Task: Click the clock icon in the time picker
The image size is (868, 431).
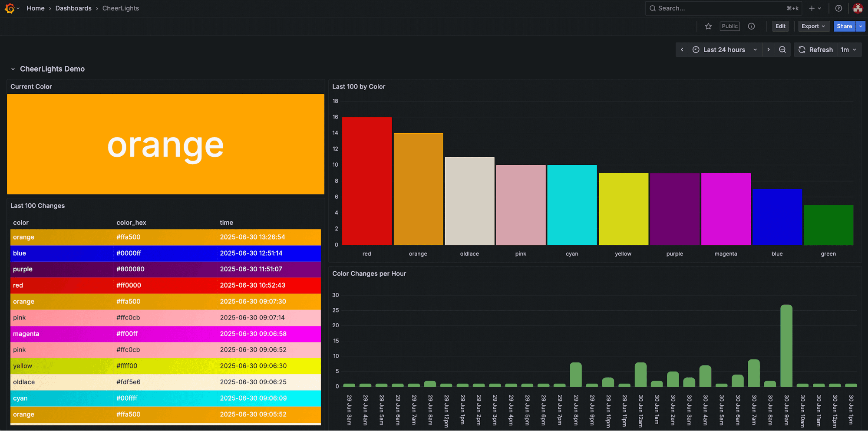Action: (696, 49)
